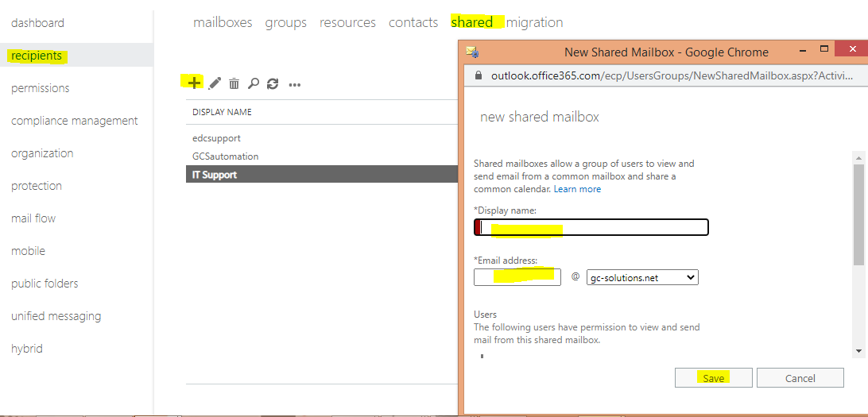The height and width of the screenshot is (417, 868).
Task: Open hybrid section
Action: point(26,349)
